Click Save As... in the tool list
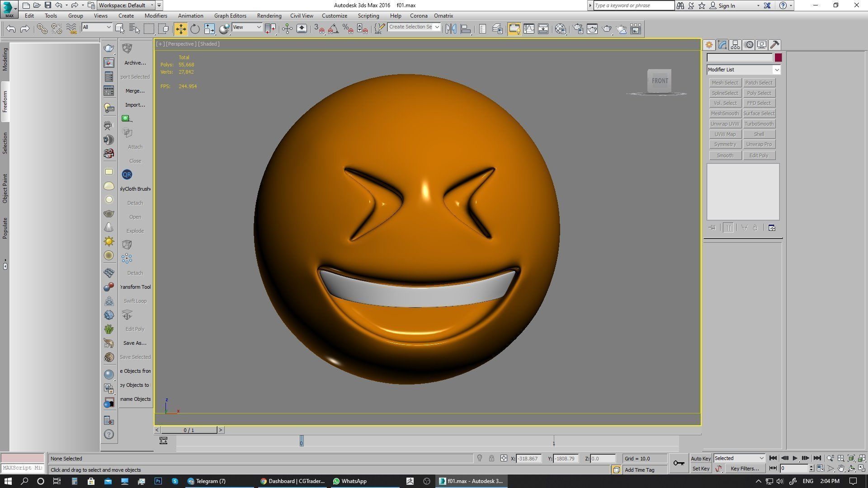This screenshot has height=488, width=868. (x=135, y=343)
